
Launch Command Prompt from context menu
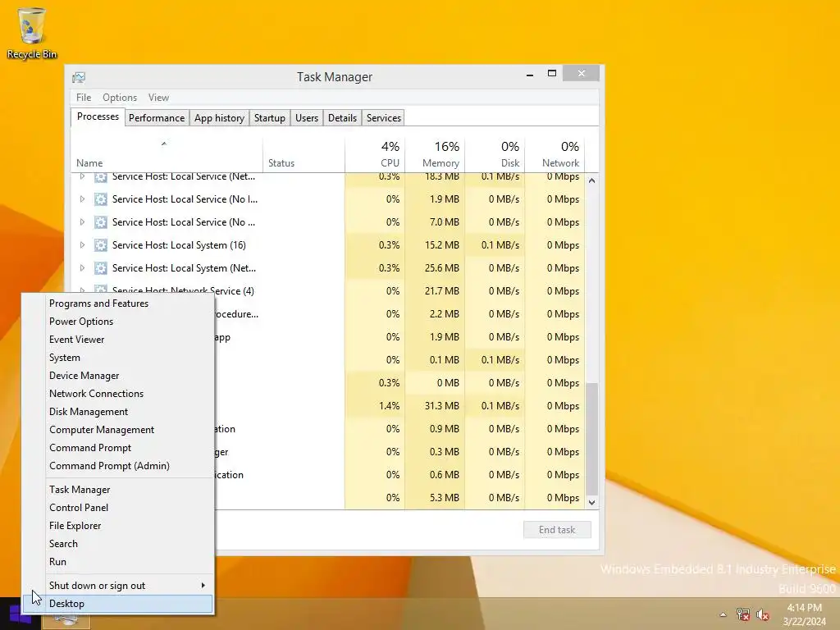[118, 448]
